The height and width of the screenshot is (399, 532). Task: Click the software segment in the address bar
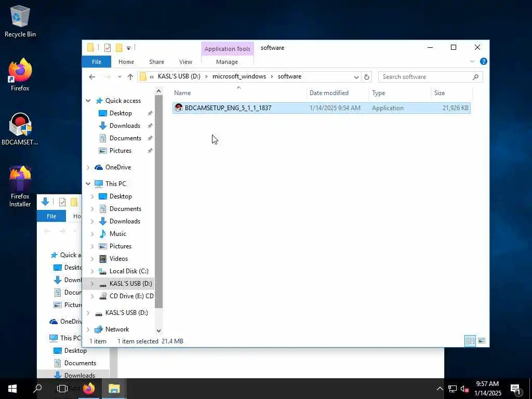289,76
